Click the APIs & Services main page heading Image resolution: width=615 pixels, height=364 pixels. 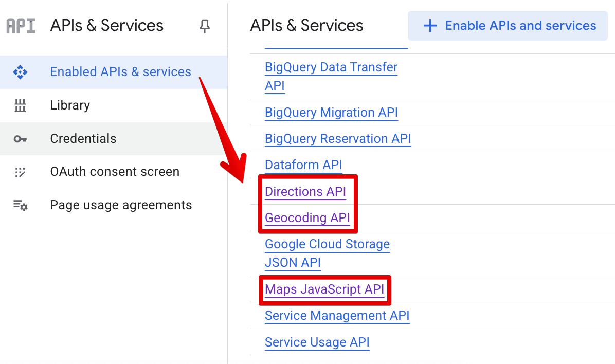[x=306, y=26]
